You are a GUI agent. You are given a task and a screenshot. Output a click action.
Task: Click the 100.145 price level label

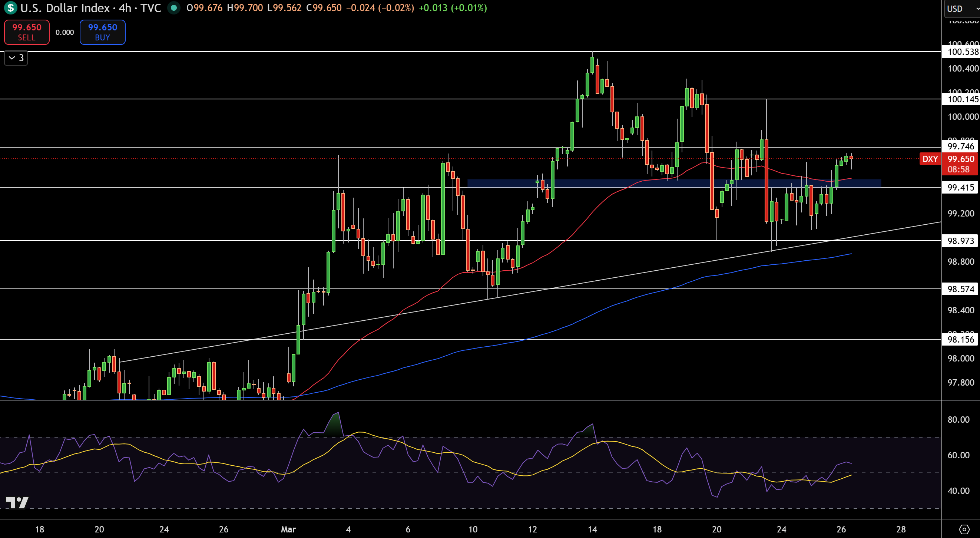961,99
